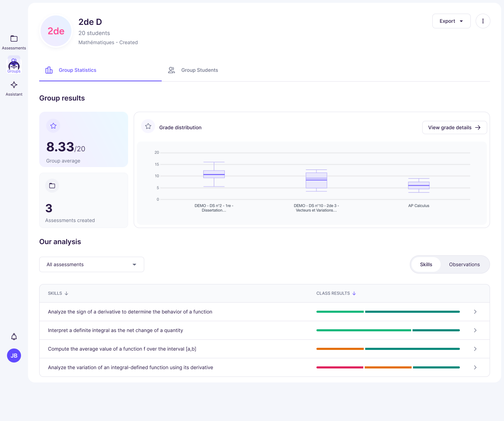
Task: Open the three-dot more options menu
Action: [483, 21]
